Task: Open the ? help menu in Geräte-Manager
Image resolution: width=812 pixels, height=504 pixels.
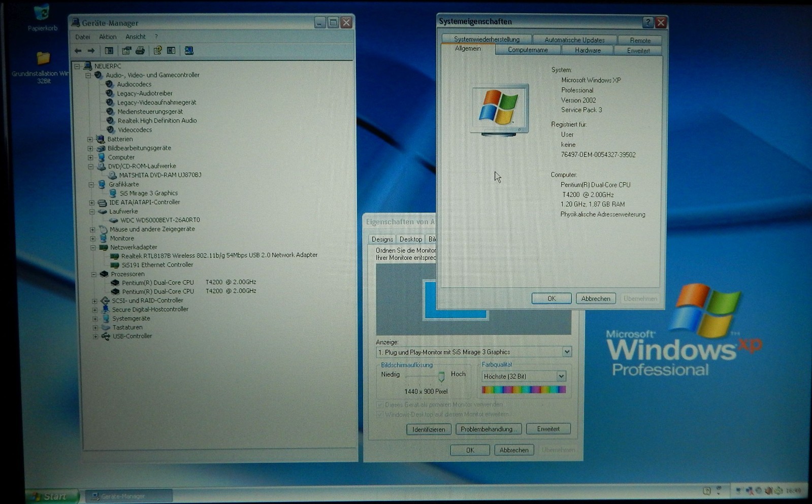Action: (x=156, y=37)
